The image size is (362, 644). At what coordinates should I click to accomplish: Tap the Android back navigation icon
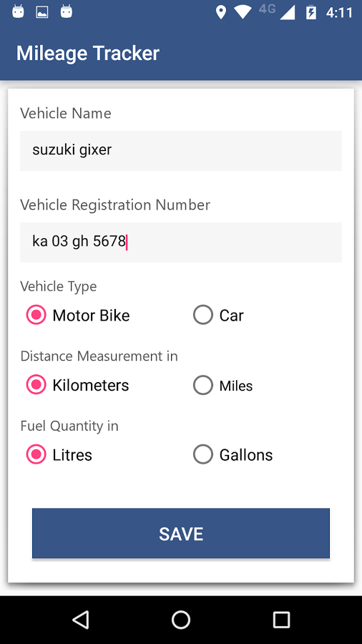pos(80,620)
